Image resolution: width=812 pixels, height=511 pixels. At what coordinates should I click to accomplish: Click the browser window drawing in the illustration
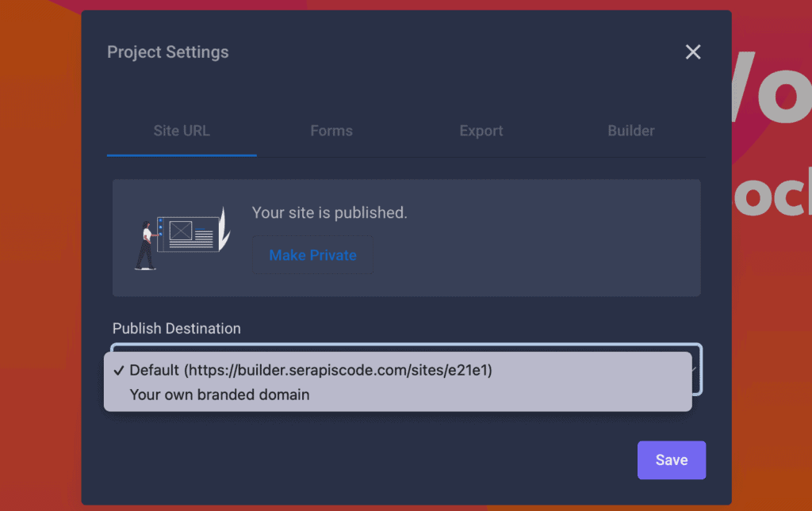(190, 234)
